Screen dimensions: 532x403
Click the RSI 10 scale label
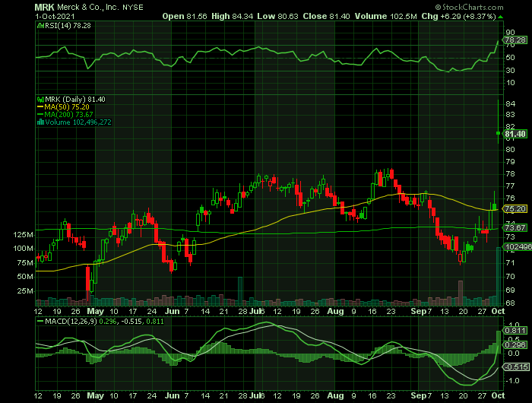510,83
